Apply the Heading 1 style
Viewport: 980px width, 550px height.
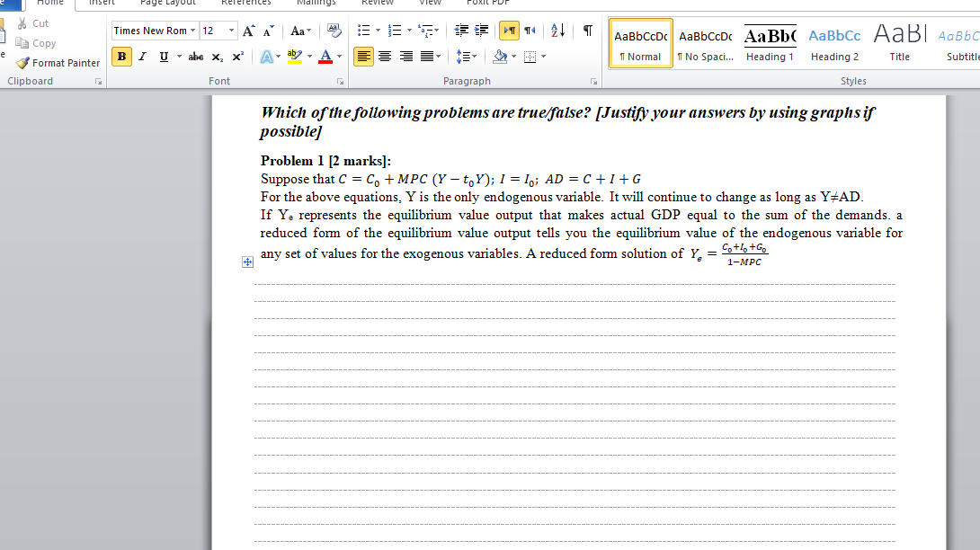[x=770, y=43]
